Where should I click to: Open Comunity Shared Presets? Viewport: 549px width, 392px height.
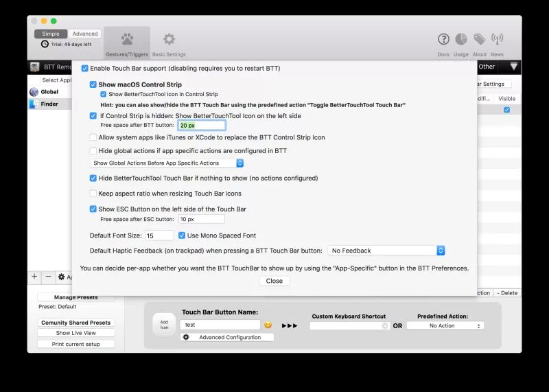76,323
